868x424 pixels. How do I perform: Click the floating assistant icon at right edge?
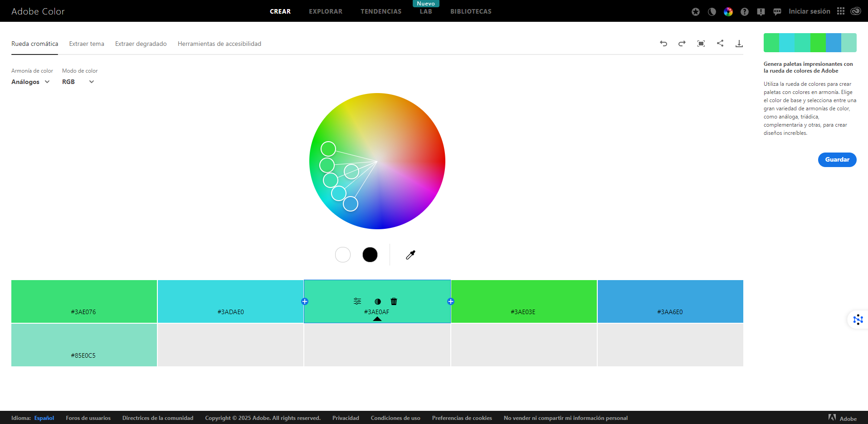click(858, 320)
